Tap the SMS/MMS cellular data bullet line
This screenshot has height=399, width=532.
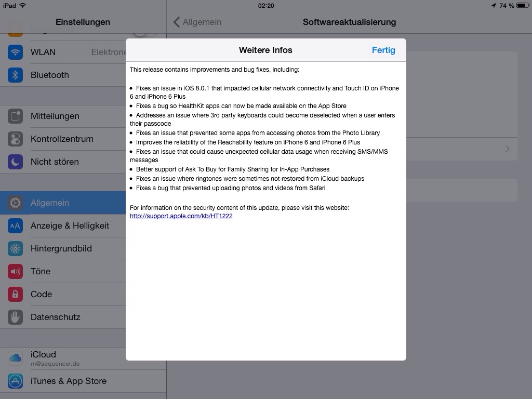259,156
